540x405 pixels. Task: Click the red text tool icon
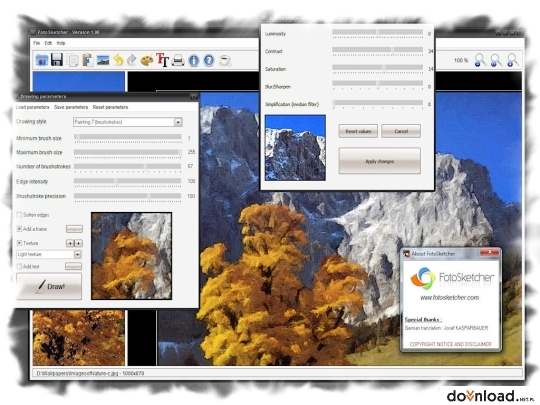[162, 60]
